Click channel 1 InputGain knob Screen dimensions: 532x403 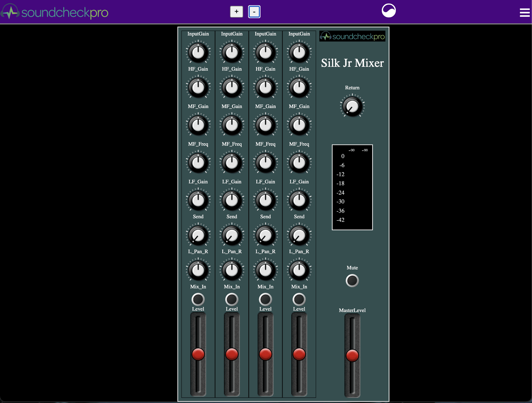click(x=198, y=52)
